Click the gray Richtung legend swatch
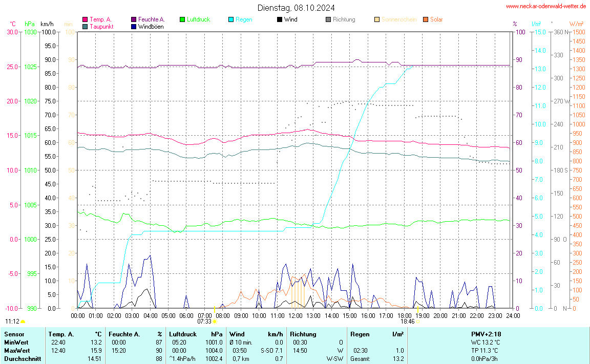The width and height of the screenshot is (590, 364). pyautogui.click(x=328, y=19)
